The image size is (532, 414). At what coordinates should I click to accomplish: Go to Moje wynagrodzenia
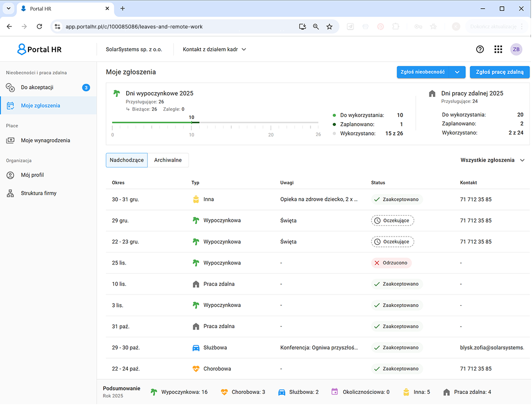click(46, 140)
